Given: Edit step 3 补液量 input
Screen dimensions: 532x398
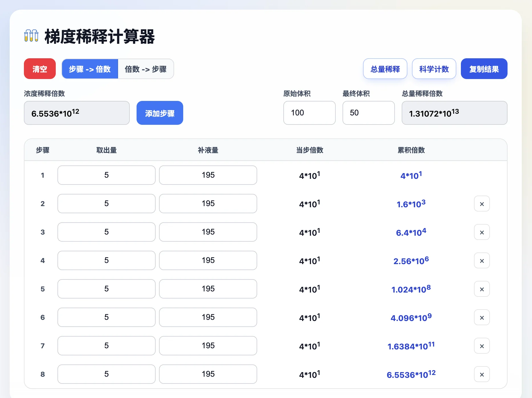Looking at the screenshot, I should pos(208,232).
